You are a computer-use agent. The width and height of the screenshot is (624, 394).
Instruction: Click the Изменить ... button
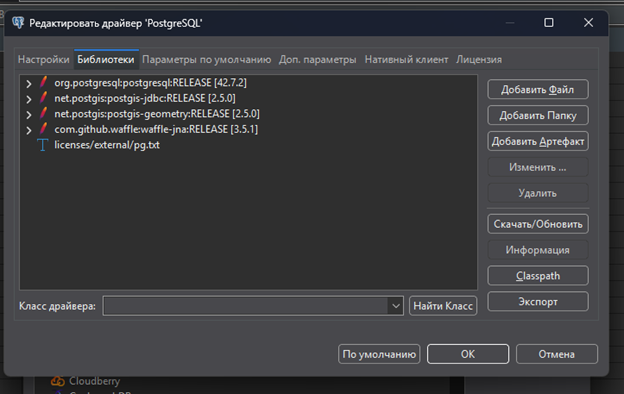tap(538, 167)
